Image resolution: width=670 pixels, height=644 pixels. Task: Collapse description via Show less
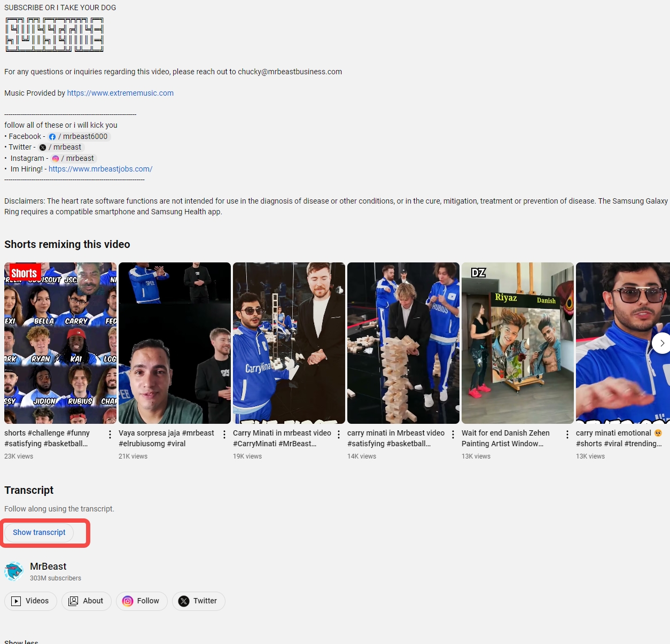[x=21, y=641]
